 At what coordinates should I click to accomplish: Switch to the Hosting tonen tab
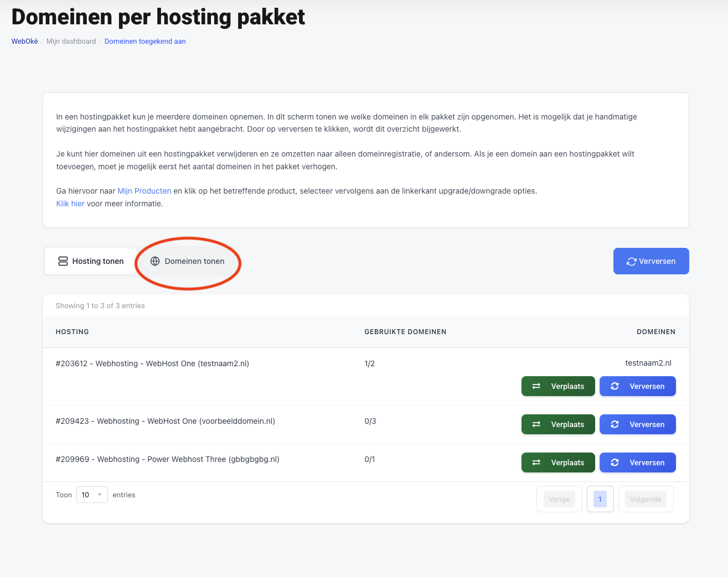(x=91, y=261)
